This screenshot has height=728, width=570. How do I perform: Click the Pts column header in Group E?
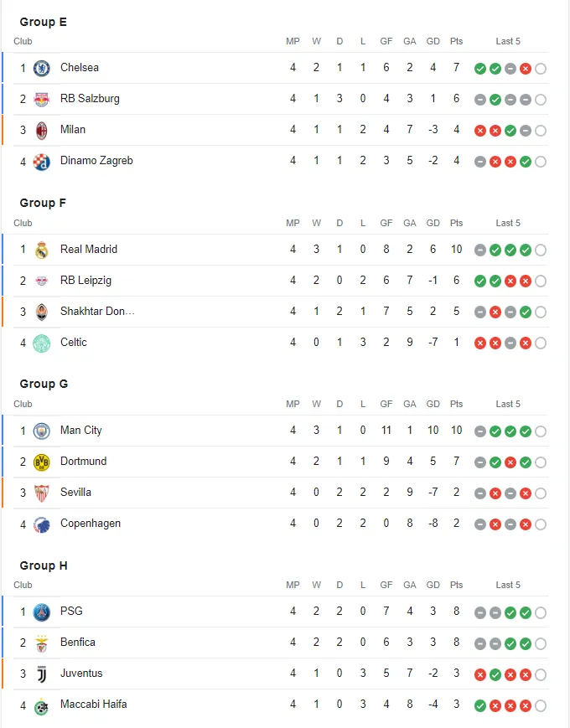point(456,42)
